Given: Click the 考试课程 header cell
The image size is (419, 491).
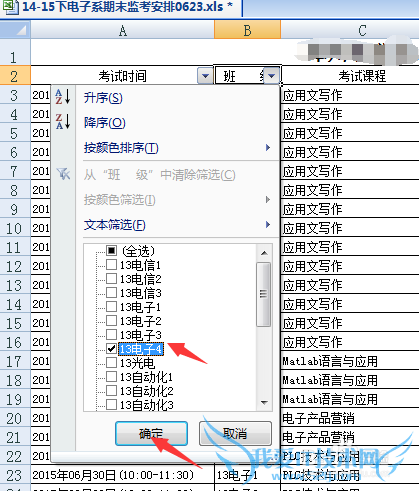Looking at the screenshot, I should (x=350, y=76).
